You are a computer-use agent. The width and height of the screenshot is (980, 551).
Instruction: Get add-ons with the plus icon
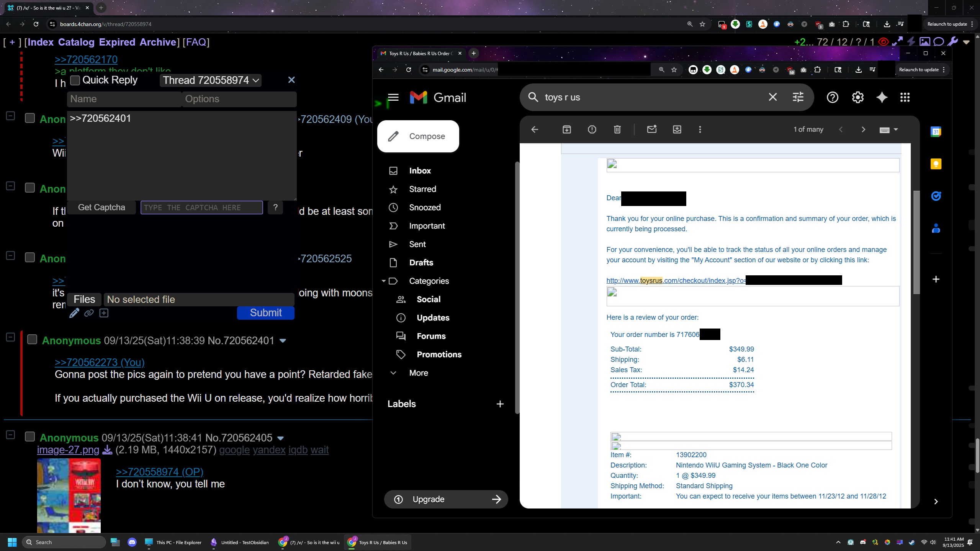(x=936, y=279)
